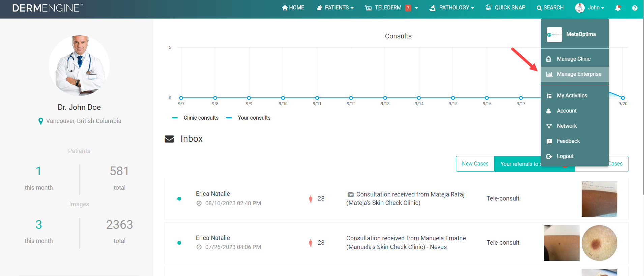Open Erica Natalie case from 07/26/2023
644x276 pixels.
tap(396, 243)
